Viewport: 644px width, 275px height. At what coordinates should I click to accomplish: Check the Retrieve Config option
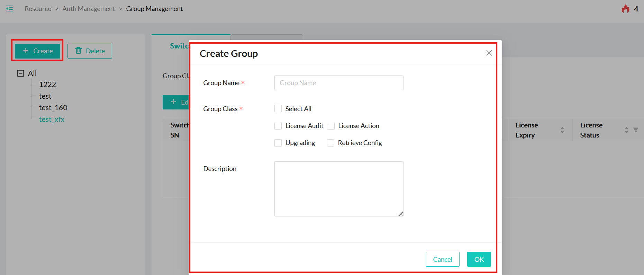[331, 143]
